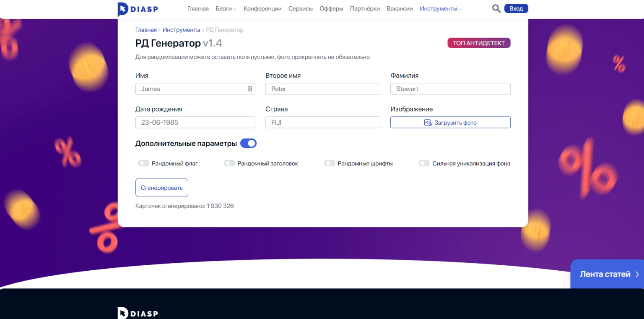Screen dimensions: 644x319
Task: Open Офферы menu item
Action: coord(331,9)
